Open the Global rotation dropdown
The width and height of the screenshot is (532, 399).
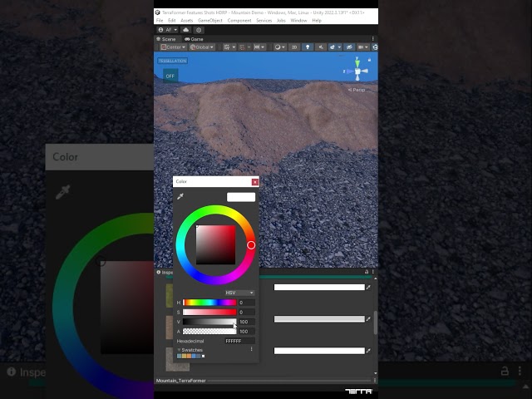click(x=202, y=47)
